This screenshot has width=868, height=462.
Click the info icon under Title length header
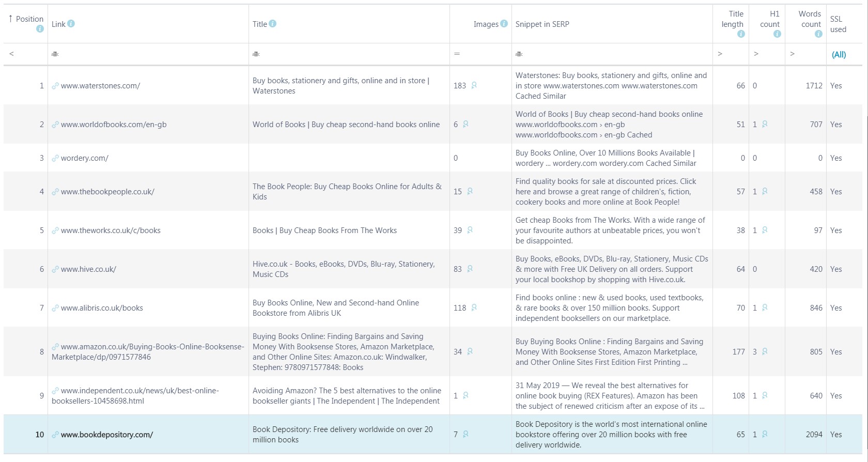(x=741, y=34)
